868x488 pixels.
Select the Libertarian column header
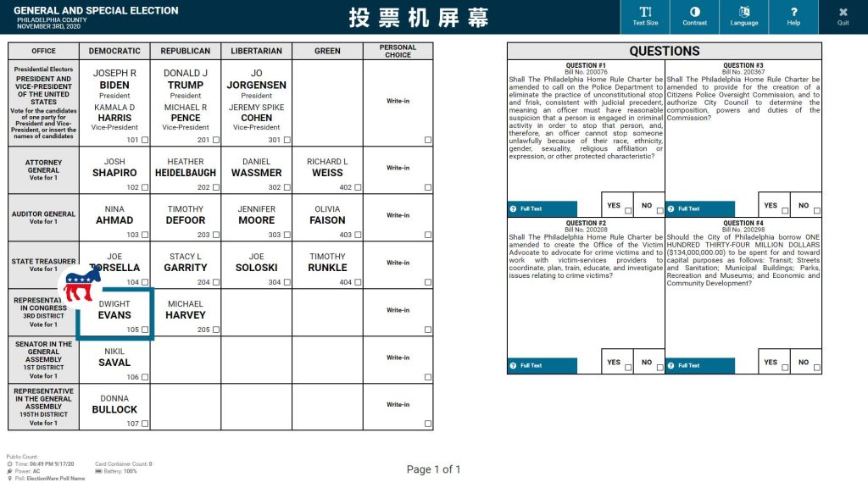[256, 51]
